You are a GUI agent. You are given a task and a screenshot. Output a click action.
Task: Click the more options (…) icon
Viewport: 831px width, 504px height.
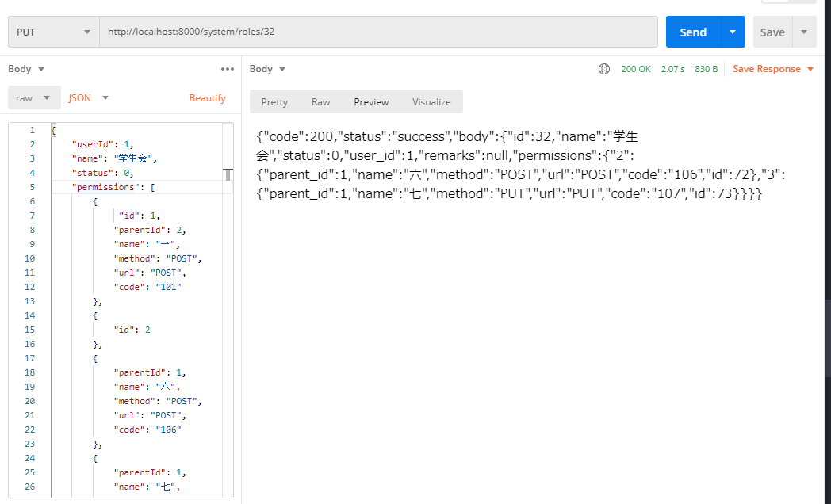228,69
